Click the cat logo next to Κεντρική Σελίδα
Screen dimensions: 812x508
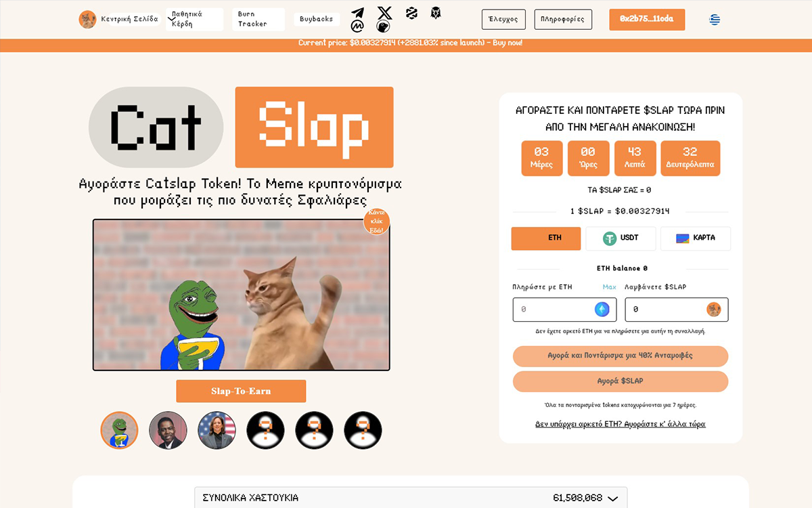pos(87,19)
